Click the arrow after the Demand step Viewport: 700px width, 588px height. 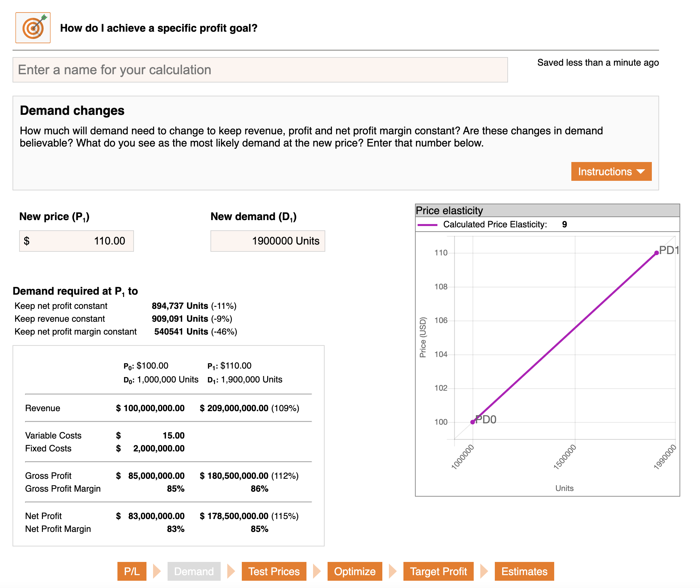pyautogui.click(x=231, y=571)
